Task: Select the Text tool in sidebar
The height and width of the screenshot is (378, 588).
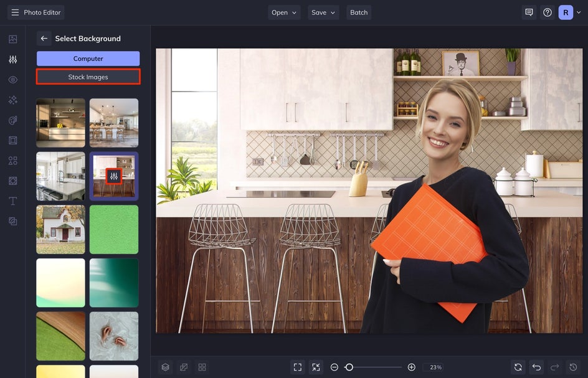Action: tap(12, 201)
